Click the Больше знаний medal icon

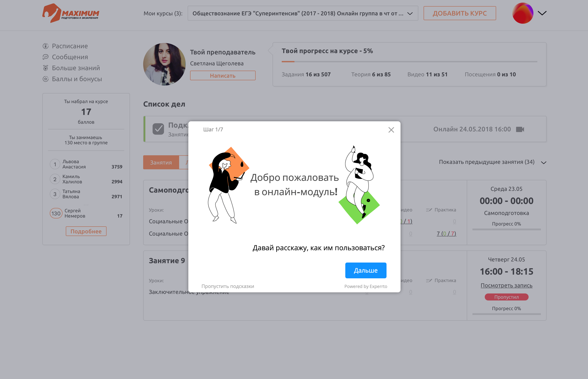pos(46,68)
